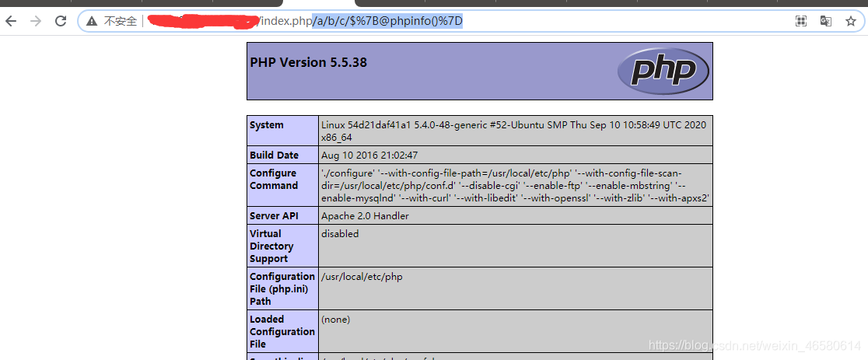Open the QR code icon in address bar
This screenshot has width=868, height=360.
point(800,22)
